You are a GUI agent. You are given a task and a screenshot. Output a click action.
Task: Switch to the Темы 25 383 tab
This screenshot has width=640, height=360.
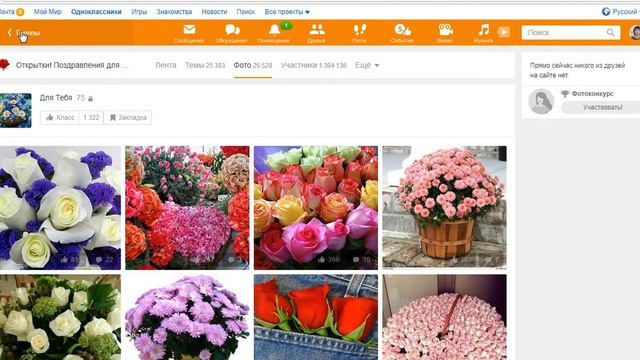[x=205, y=65]
